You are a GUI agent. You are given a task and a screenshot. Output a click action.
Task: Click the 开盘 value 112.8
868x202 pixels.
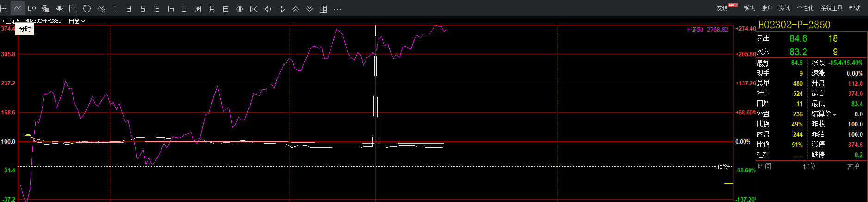[855, 83]
